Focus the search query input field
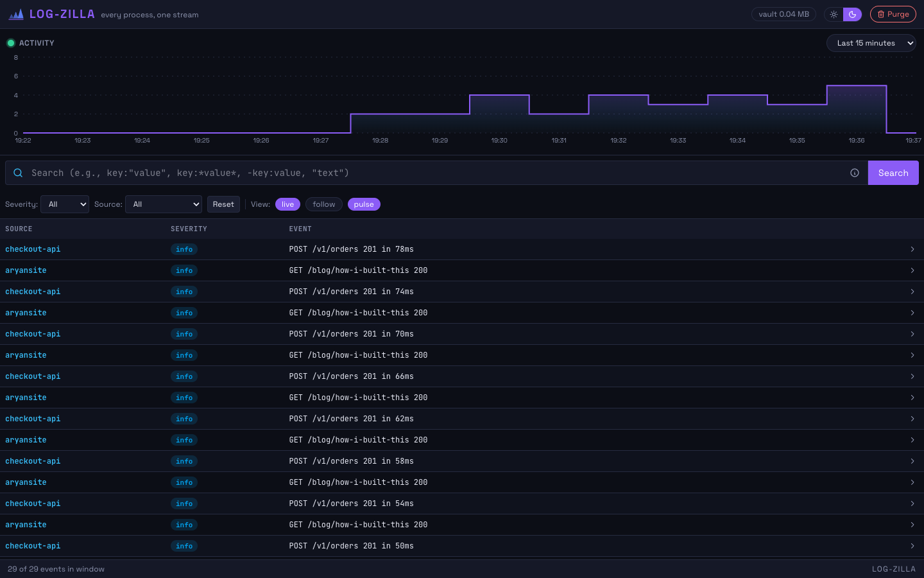 (436, 173)
